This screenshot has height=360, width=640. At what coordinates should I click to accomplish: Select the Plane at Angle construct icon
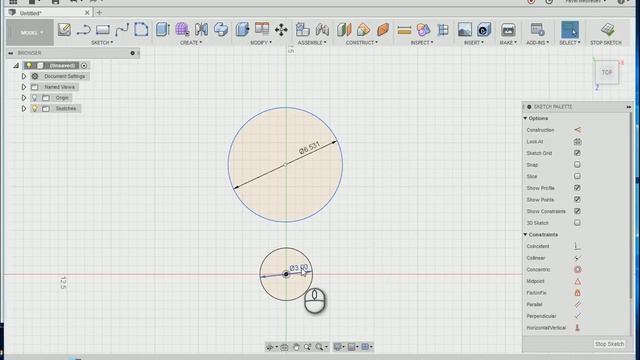363,29
